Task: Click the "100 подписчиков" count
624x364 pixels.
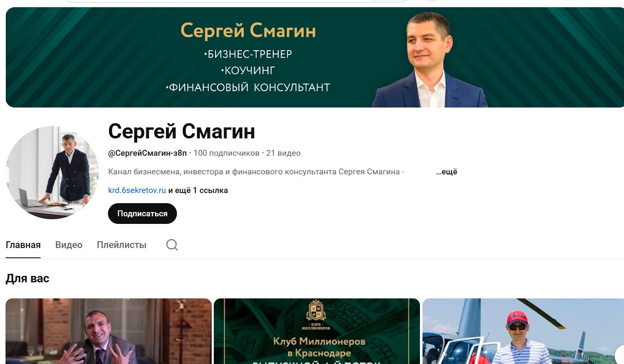Action: pyautogui.click(x=226, y=153)
